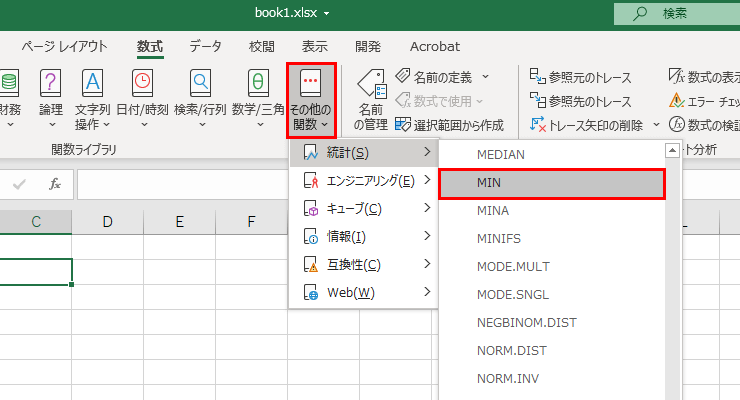
Task: Click エラー チェック icon
Action: pos(676,100)
